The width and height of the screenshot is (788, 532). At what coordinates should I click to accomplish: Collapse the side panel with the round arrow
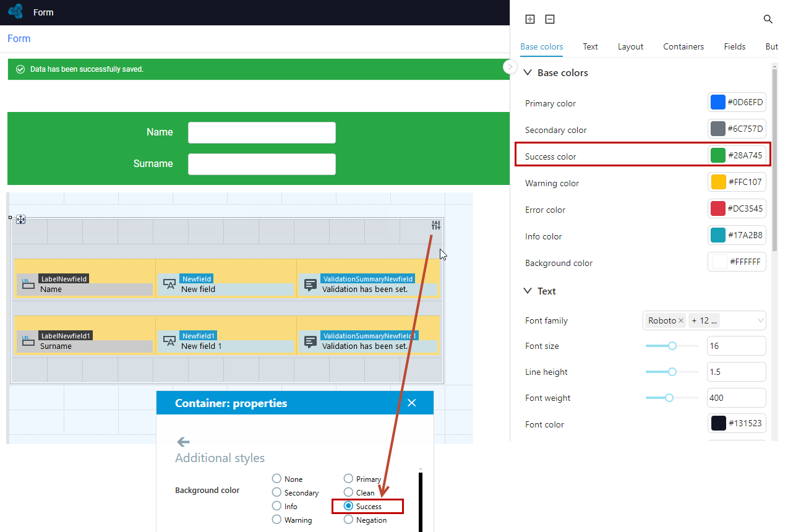click(x=510, y=67)
